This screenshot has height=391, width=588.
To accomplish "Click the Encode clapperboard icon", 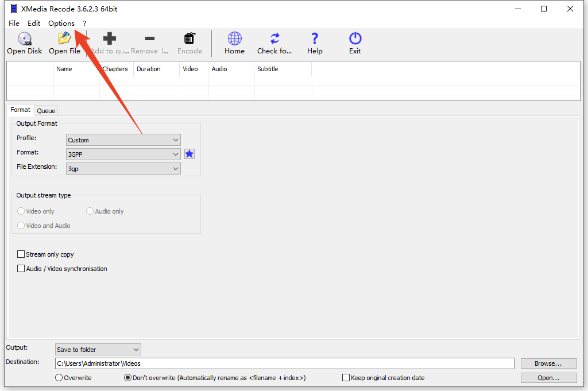I will pyautogui.click(x=189, y=39).
